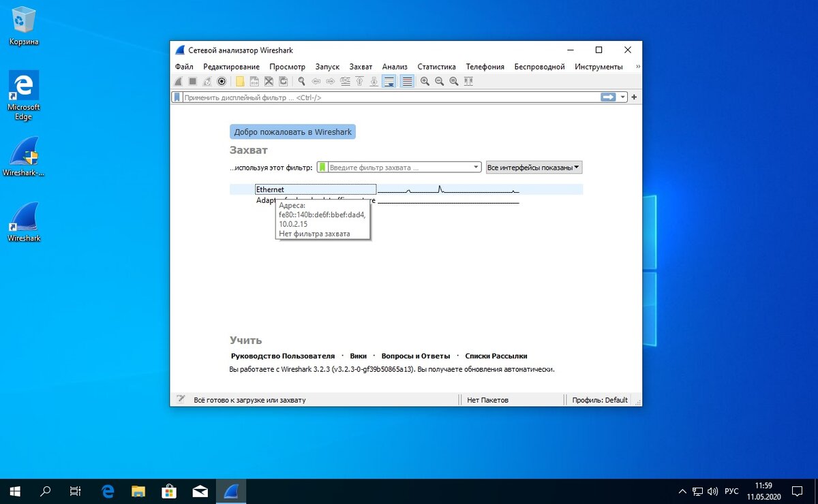Apply display filter with the arrow button

tap(608, 97)
